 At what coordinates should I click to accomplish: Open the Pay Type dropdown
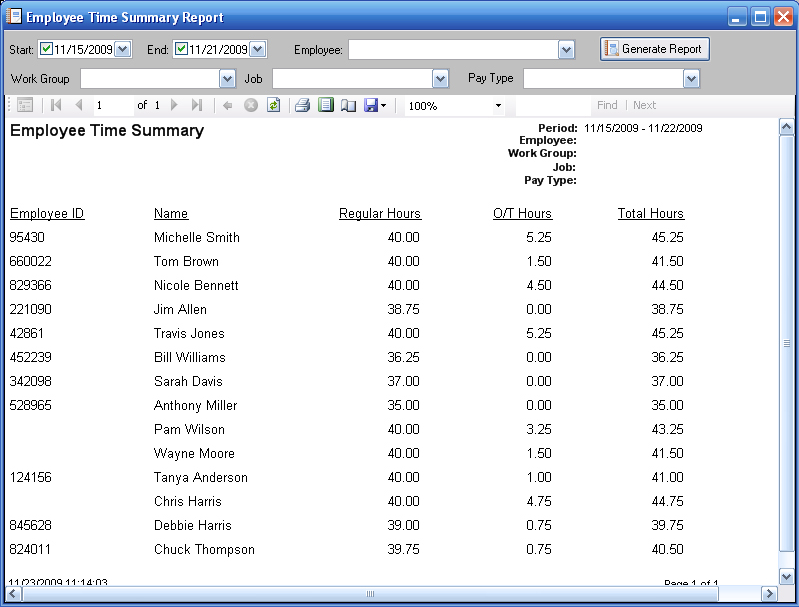(691, 78)
